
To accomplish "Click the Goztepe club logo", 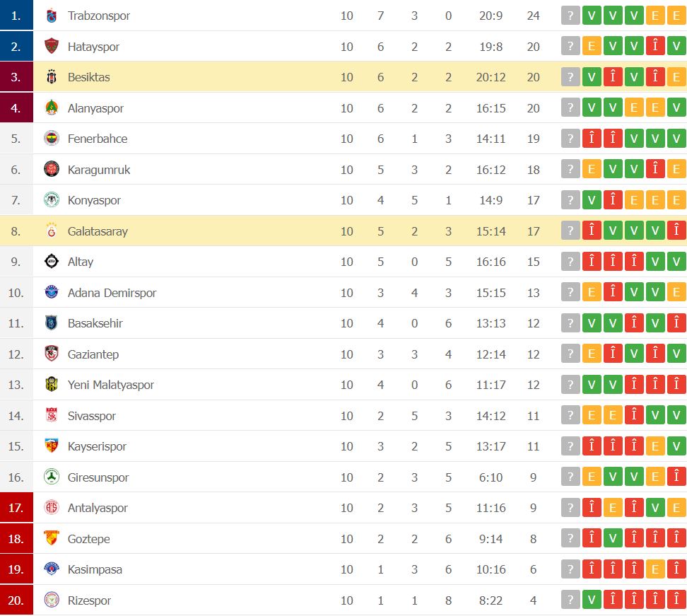I will coord(52,539).
